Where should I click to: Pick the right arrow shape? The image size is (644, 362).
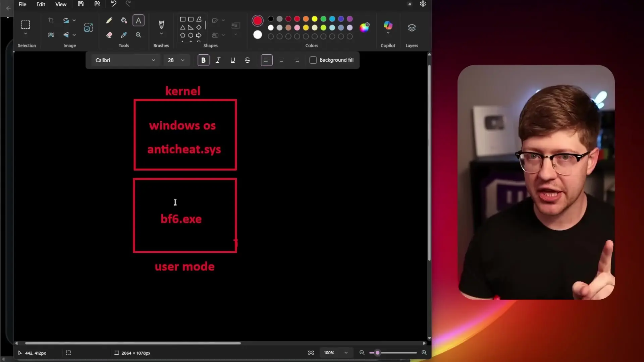pyautogui.click(x=199, y=35)
